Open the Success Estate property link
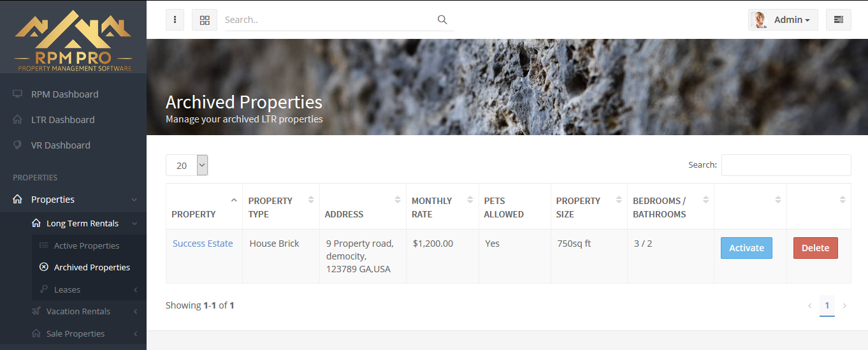 click(203, 244)
